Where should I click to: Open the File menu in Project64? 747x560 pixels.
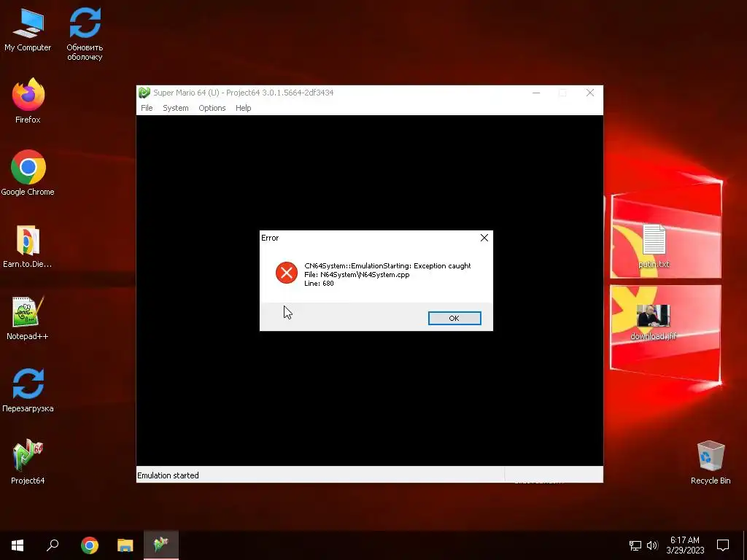147,108
